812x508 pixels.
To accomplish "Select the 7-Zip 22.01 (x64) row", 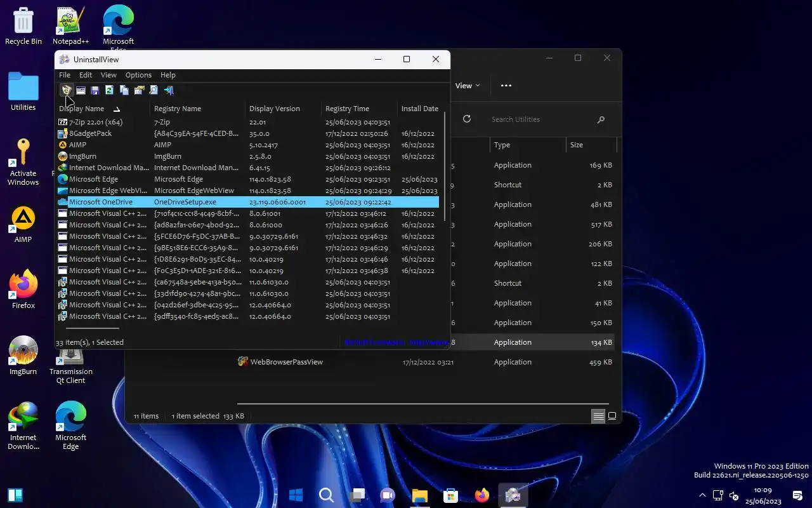I will 247,122.
